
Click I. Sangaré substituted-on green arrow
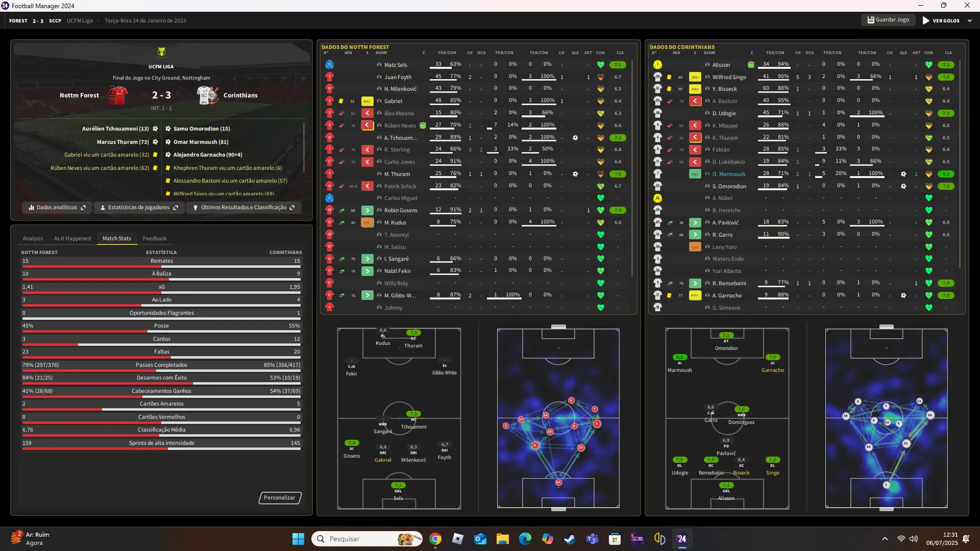pos(367,259)
